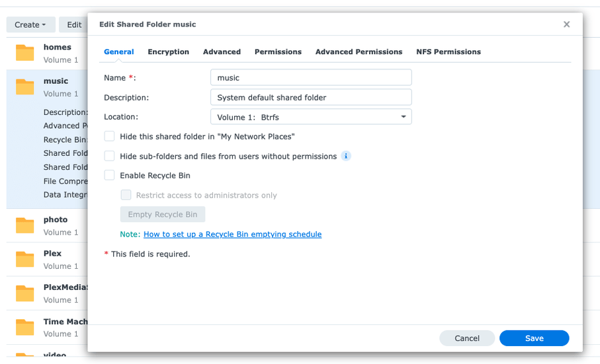
Task: Click the Time Machine folder icon
Action: coord(25,327)
